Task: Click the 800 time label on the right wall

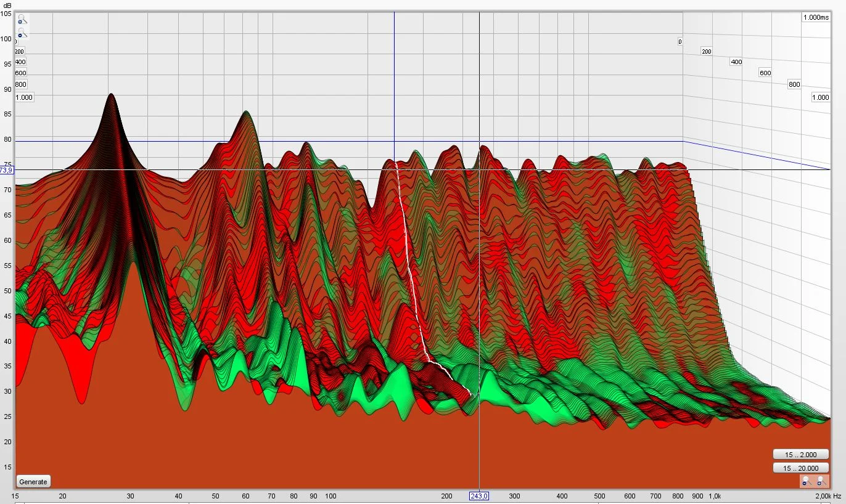Action: (x=794, y=84)
